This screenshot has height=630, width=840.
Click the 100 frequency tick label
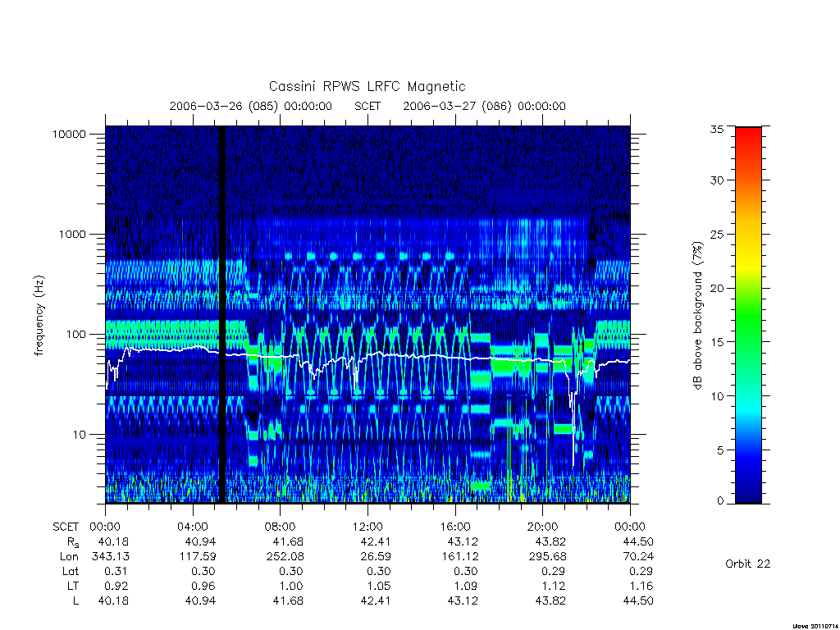pos(75,335)
